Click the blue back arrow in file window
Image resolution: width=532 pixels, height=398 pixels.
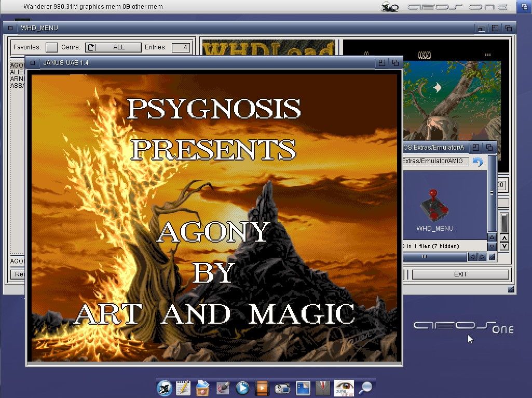tap(478, 162)
